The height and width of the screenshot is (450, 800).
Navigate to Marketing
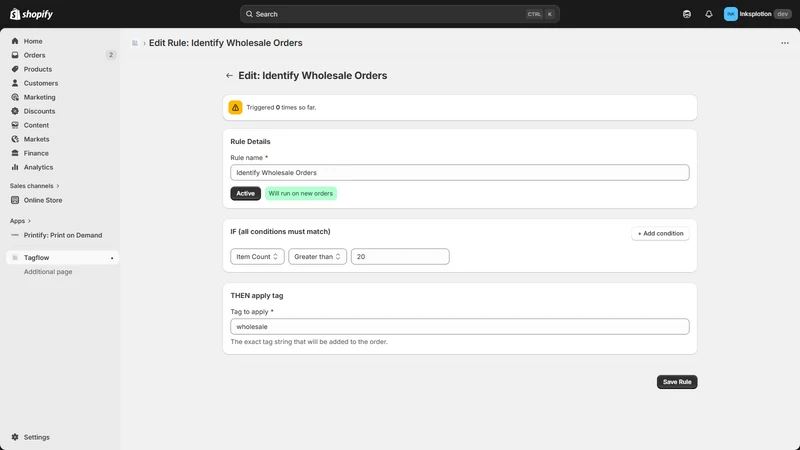tap(39, 97)
